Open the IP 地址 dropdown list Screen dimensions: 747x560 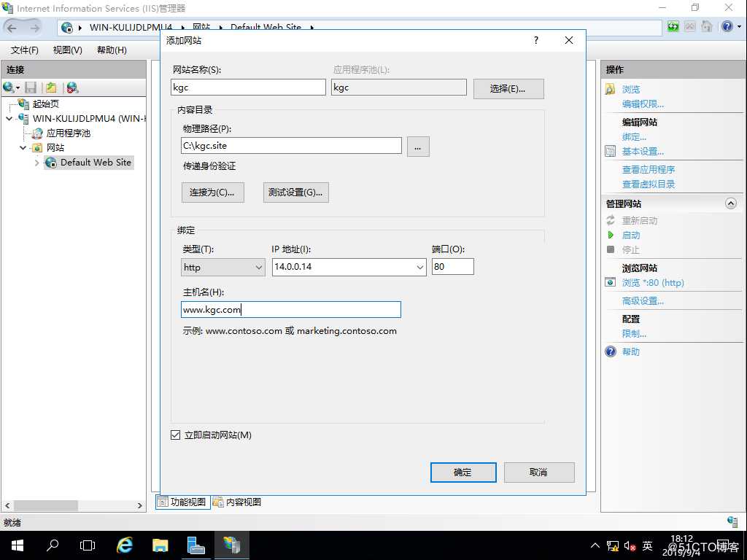[x=419, y=267]
